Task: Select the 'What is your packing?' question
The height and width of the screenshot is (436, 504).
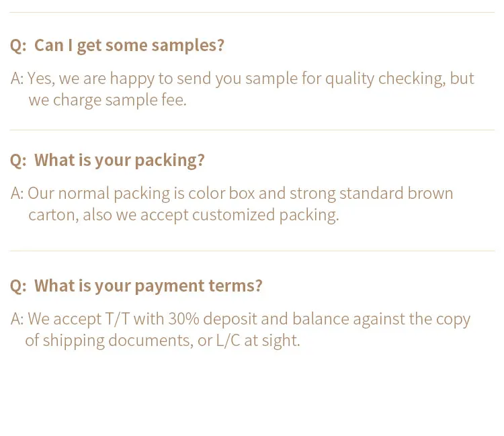Action: [119, 160]
